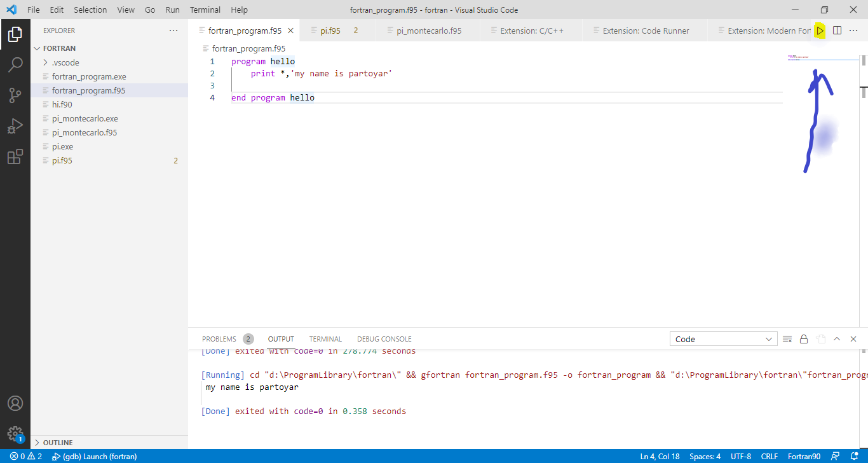
Task: Click the Run Code play button
Action: tap(820, 31)
